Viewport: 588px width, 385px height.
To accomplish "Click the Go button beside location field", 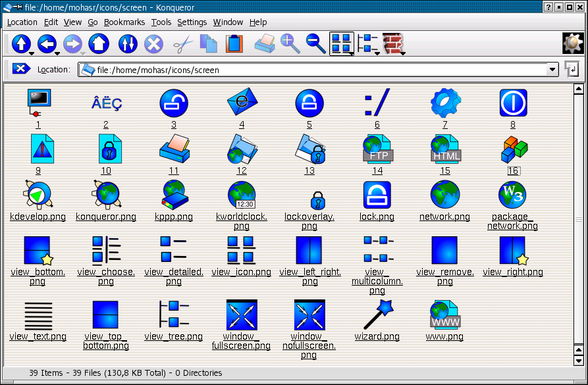I will 573,69.
